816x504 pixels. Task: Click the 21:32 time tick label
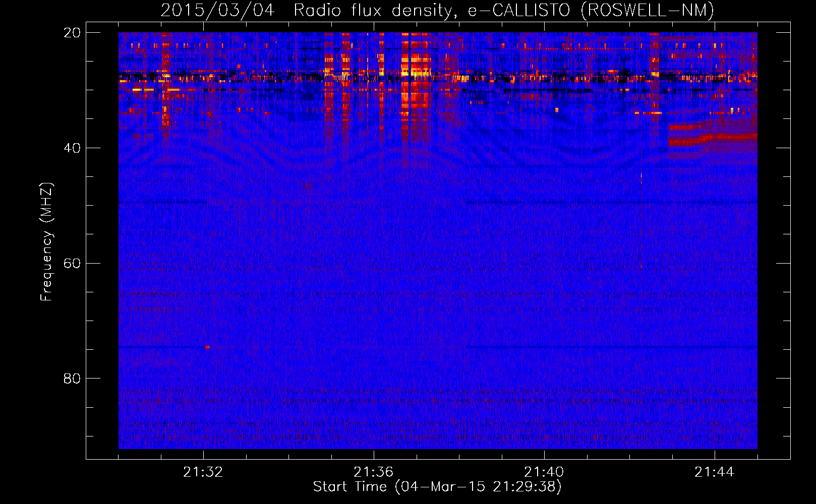(x=203, y=472)
